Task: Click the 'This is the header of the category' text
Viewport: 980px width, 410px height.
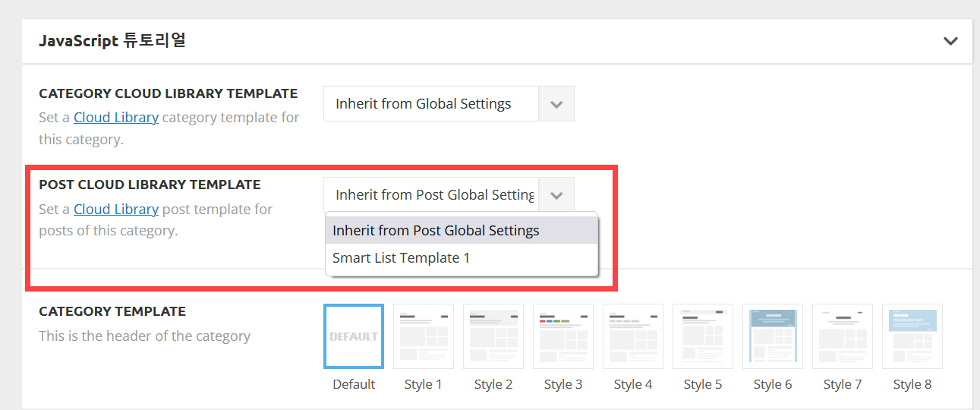Action: (x=144, y=336)
